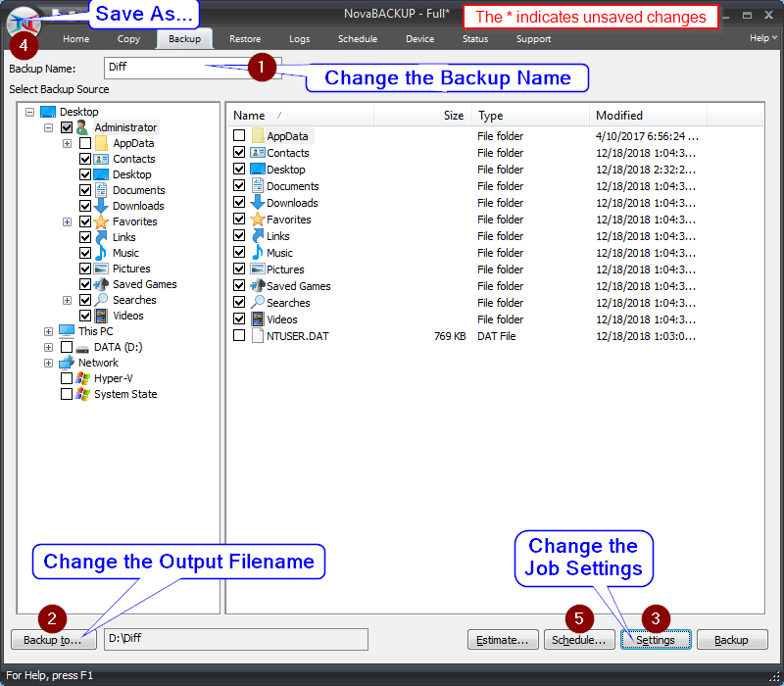Check the Hyper-V checkbox

(x=67, y=378)
